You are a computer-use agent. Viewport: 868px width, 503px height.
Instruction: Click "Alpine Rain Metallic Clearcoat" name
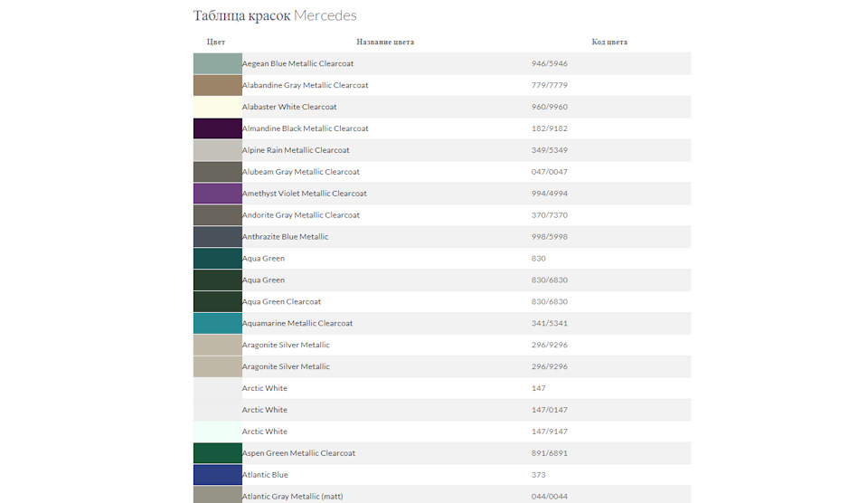(296, 150)
